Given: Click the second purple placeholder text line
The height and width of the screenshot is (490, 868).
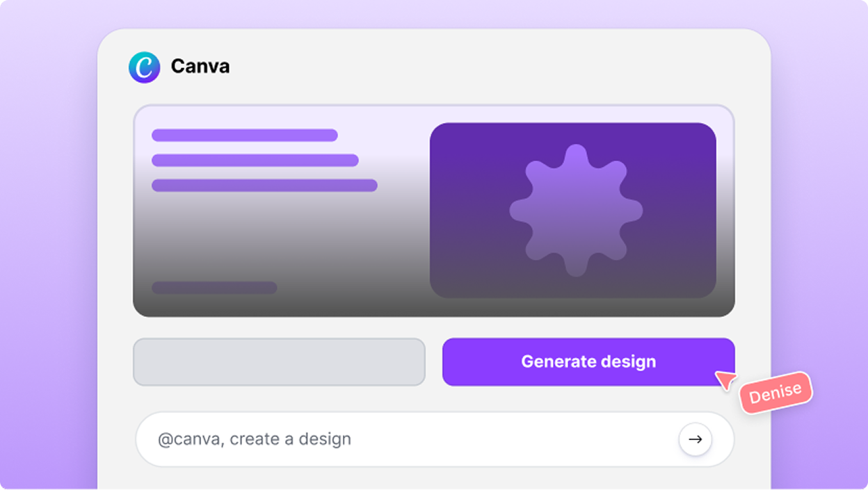Looking at the screenshot, I should [255, 160].
